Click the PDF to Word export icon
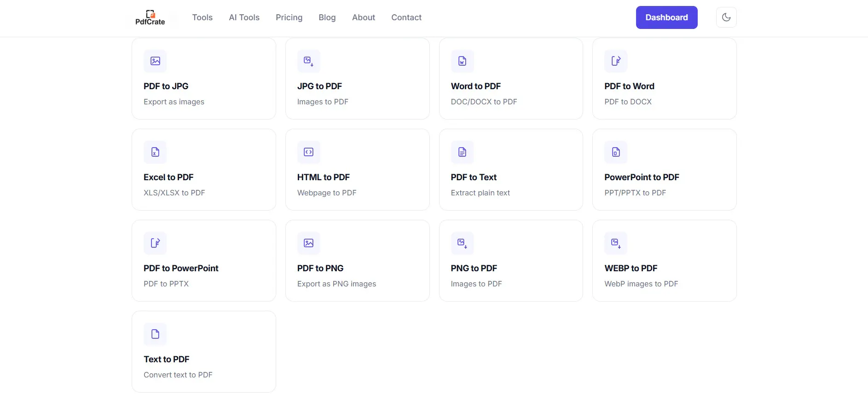 tap(616, 61)
